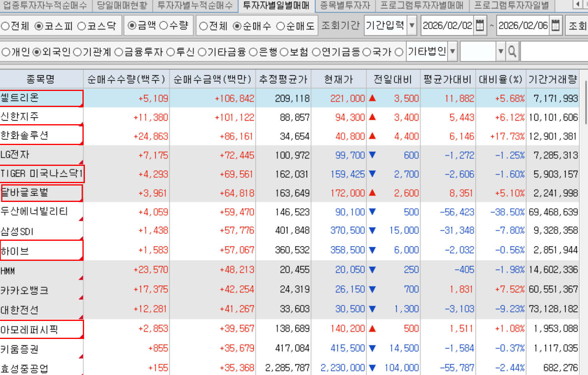Click the 순매수금액(백만) column header
This screenshot has width=588, height=375.
point(212,79)
